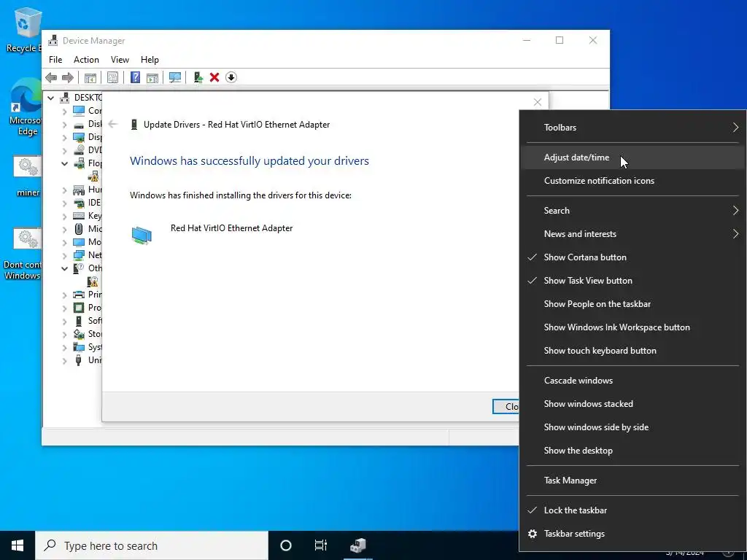
Task: Click the Forward arrow in Device Manager toolbar
Action: [68, 77]
